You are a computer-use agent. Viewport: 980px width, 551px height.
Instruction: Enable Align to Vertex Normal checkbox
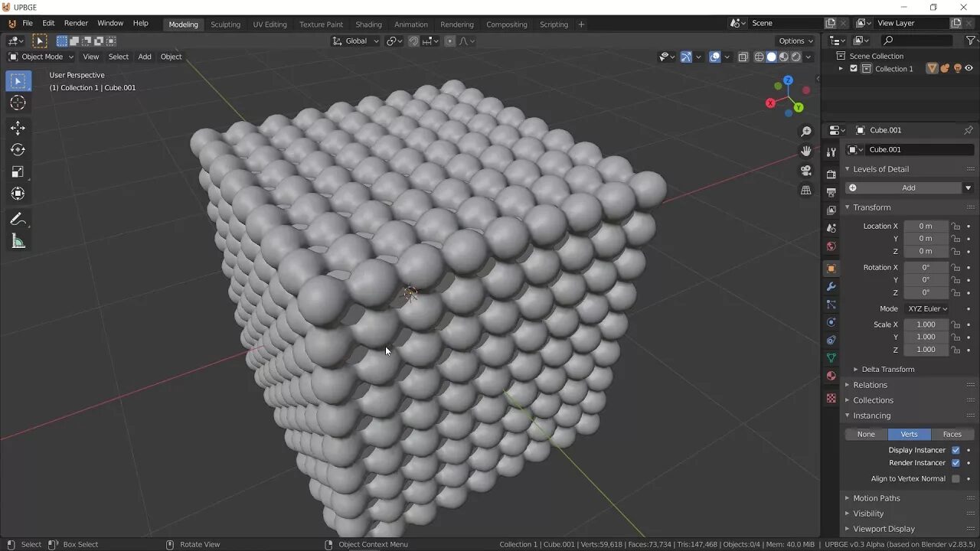955,479
